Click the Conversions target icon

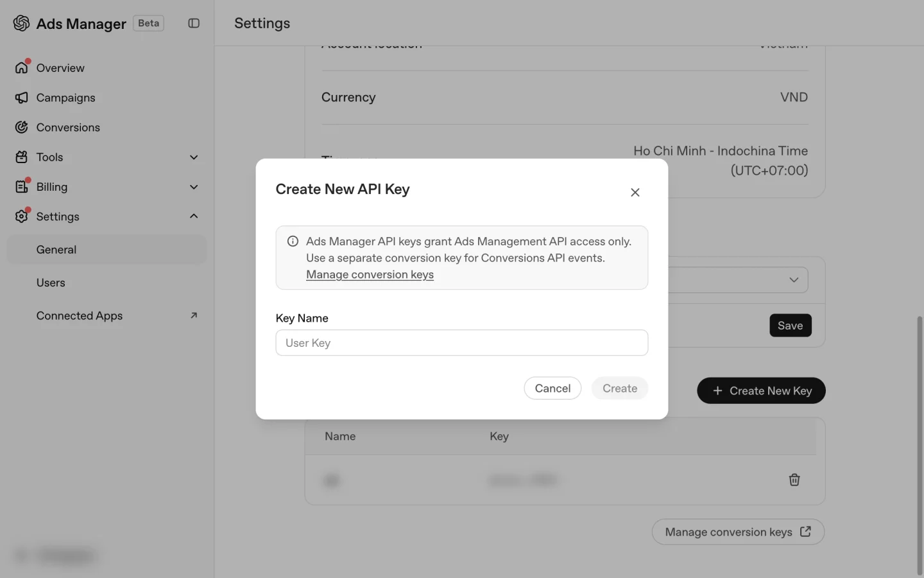click(22, 127)
